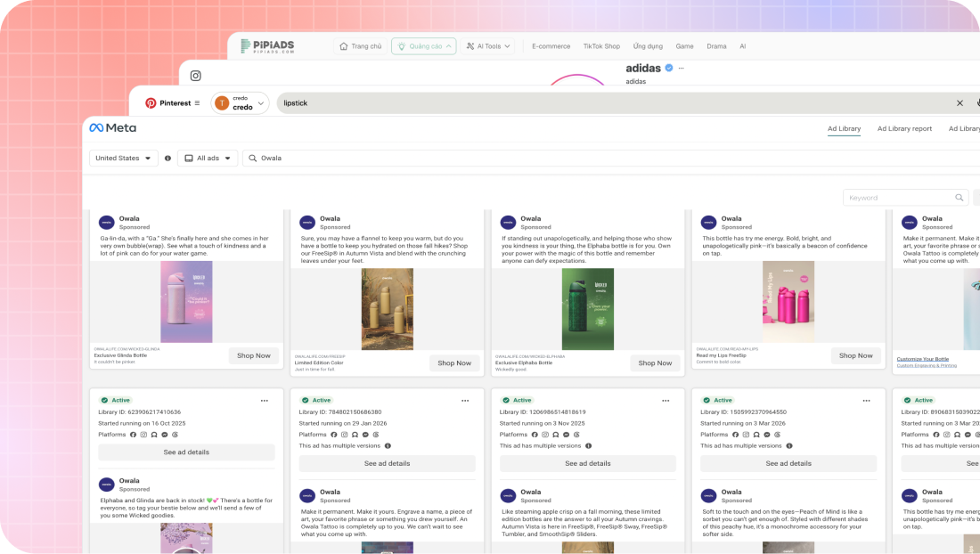Open green Elphaba bottle ad image
The width and height of the screenshot is (980, 554).
[x=587, y=309]
